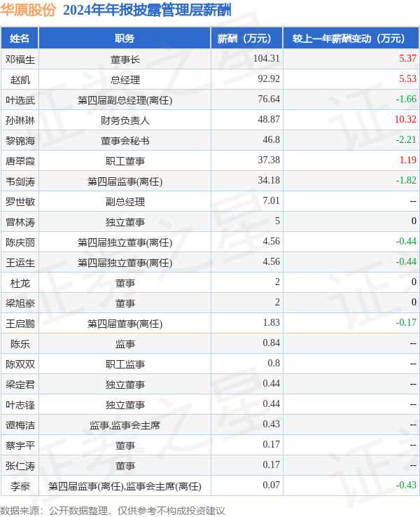Click the salary value 37.38
The image size is (420, 517).
269,160
